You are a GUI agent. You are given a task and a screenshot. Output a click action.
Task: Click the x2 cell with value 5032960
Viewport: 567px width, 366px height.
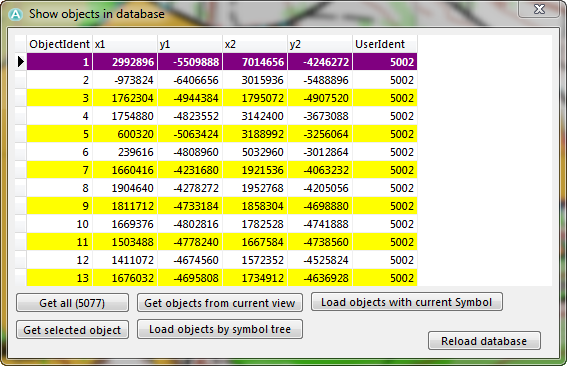[x=255, y=152]
